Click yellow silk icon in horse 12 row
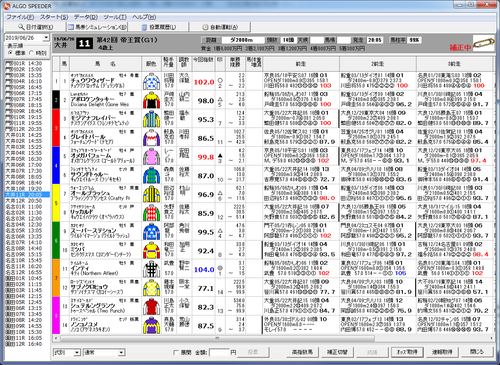 coord(151,288)
